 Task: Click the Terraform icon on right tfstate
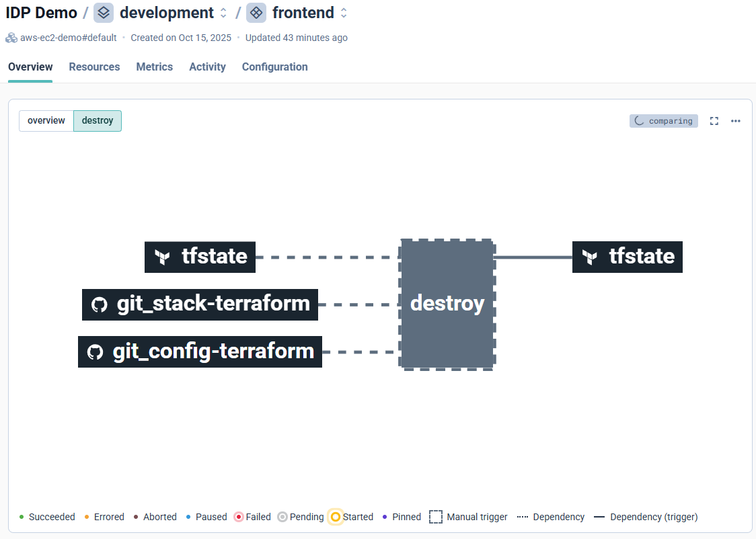coord(590,257)
